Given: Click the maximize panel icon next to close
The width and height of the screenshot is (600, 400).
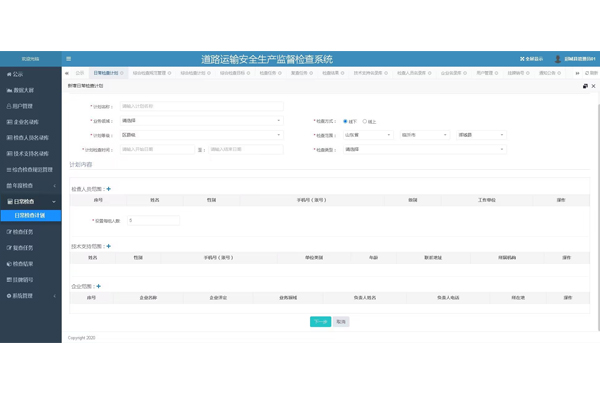Looking at the screenshot, I should point(584,86).
